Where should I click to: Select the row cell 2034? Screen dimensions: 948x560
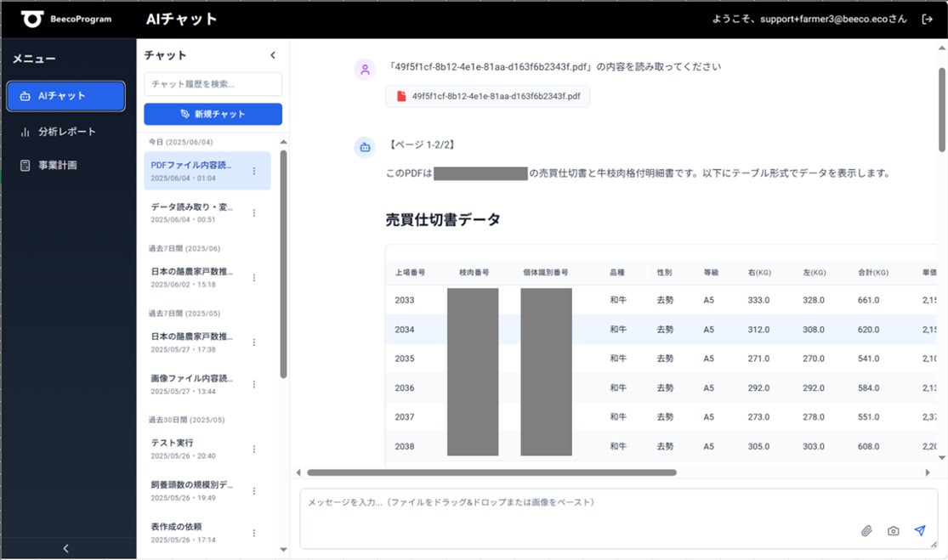tap(405, 330)
